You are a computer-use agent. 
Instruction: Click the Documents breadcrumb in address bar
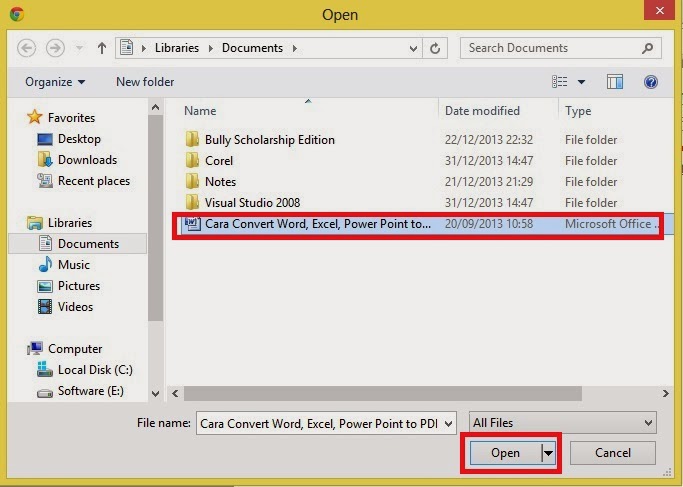tap(252, 48)
